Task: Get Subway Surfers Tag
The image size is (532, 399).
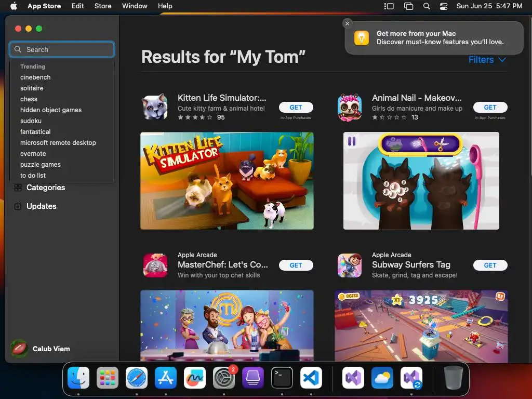Action: (x=490, y=265)
